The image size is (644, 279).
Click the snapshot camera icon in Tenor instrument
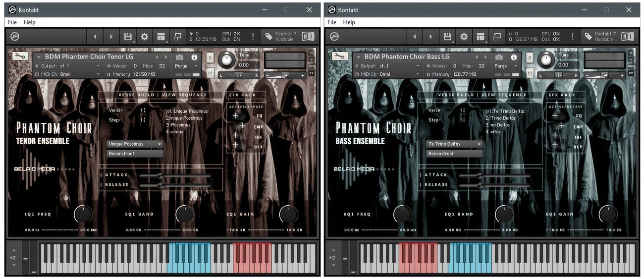[179, 57]
